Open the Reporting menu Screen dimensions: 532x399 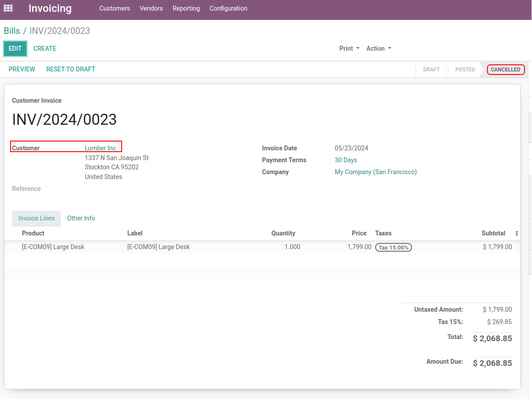[x=186, y=8]
